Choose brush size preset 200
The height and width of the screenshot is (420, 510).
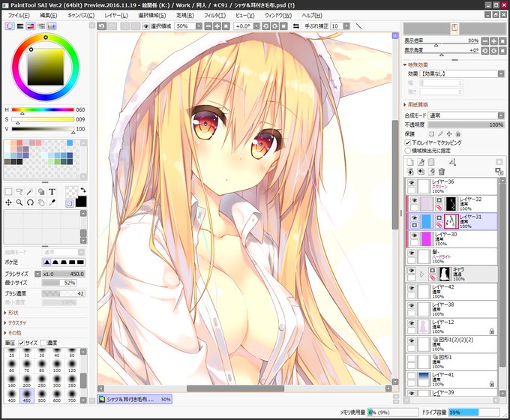click(27, 381)
